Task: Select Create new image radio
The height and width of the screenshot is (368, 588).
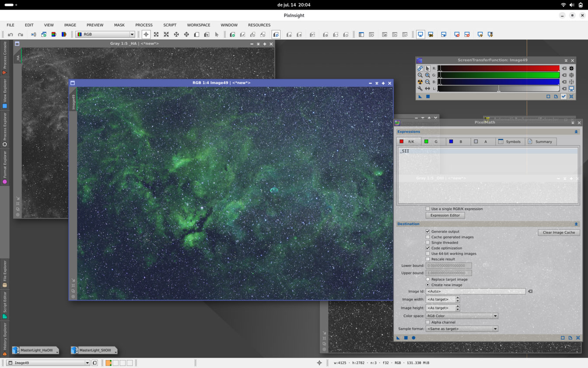Action: pos(428,285)
